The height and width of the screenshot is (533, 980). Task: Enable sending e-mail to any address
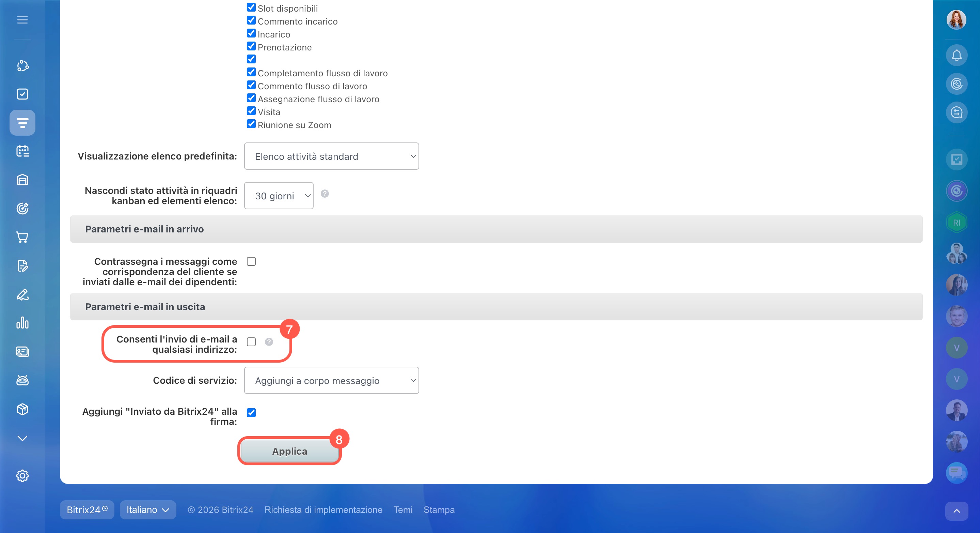pos(251,342)
